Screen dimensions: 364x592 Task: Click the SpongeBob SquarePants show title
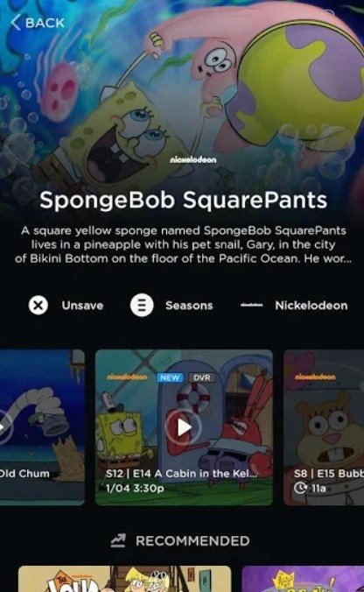point(184,200)
